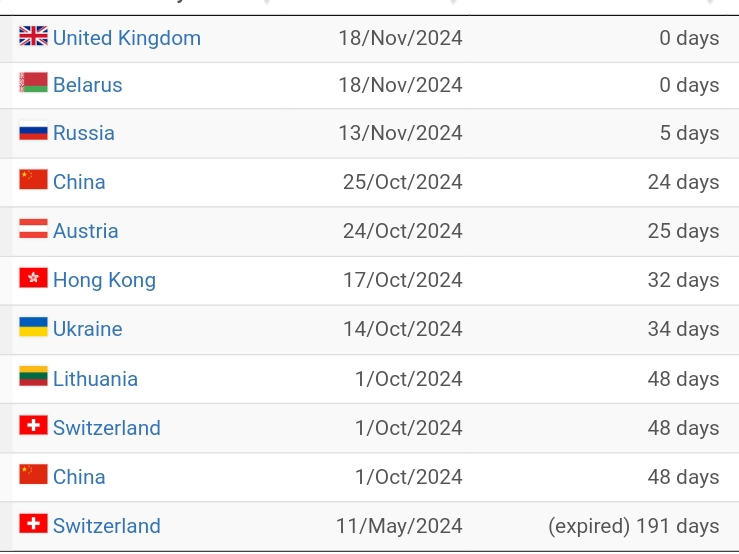The width and height of the screenshot is (739, 554).
Task: Open the United Kingdom link
Action: (x=127, y=38)
